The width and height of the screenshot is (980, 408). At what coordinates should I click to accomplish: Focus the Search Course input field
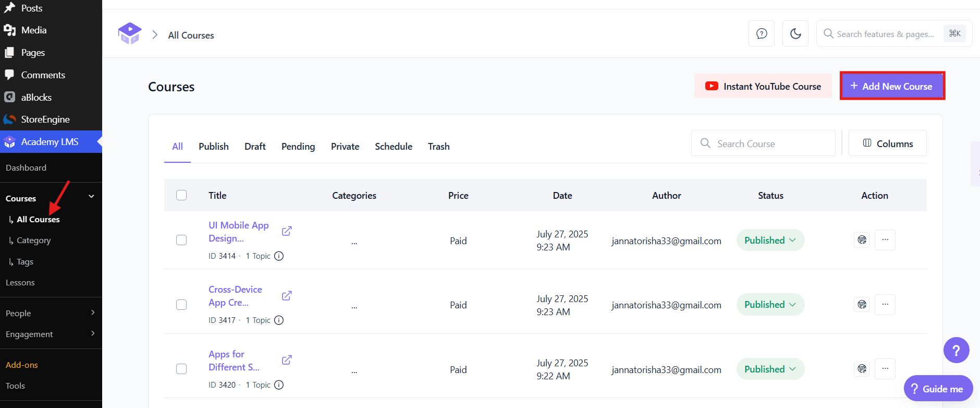[x=763, y=143]
